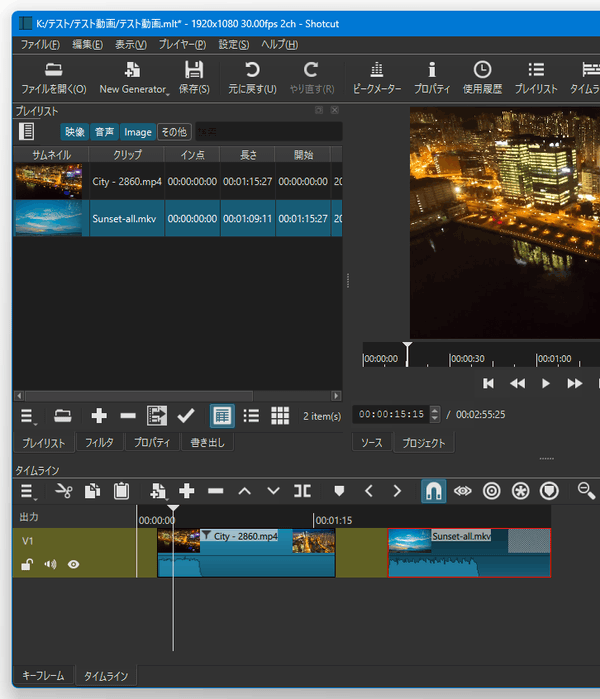The width and height of the screenshot is (600, 699).
Task: Click the Open File toolbar icon
Action: click(53, 70)
